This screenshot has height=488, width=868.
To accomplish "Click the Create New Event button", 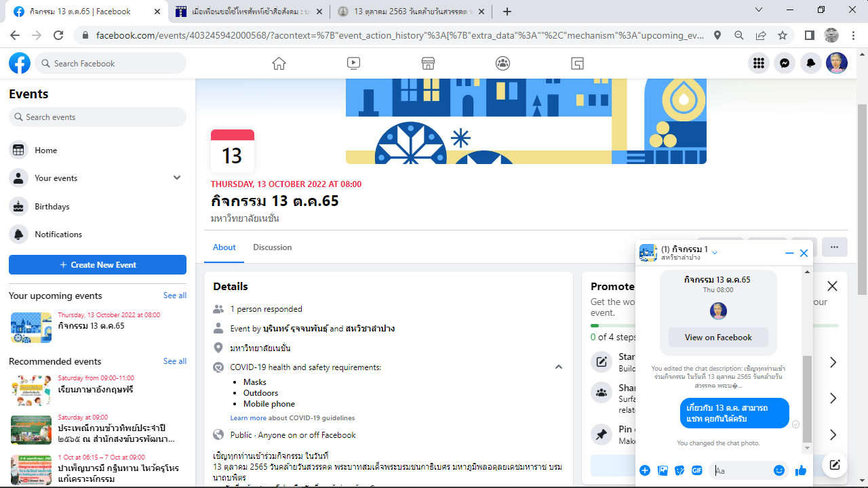I will (x=98, y=265).
